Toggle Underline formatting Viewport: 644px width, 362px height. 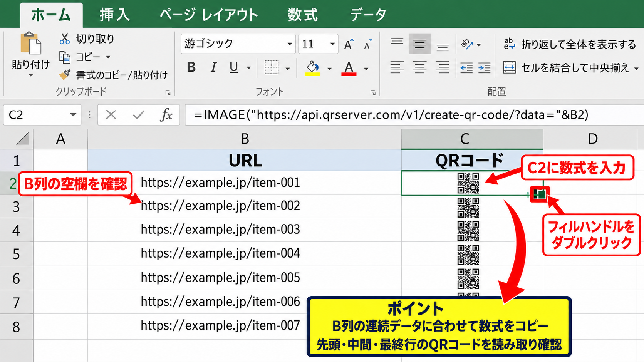click(233, 67)
